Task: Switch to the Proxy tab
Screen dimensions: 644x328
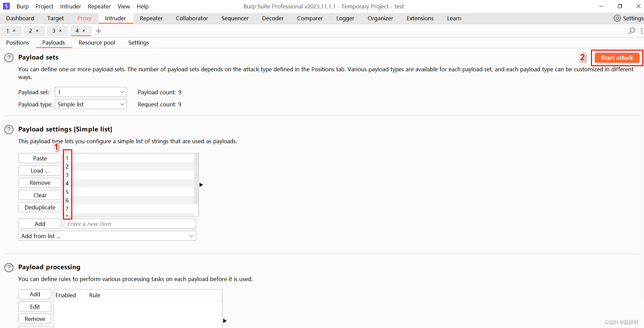Action: [84, 18]
